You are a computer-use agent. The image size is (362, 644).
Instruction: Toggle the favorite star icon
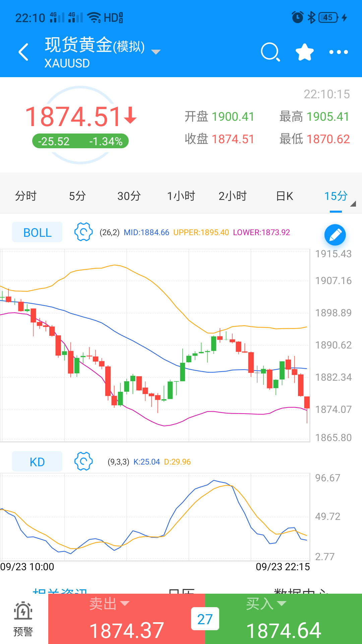click(304, 52)
